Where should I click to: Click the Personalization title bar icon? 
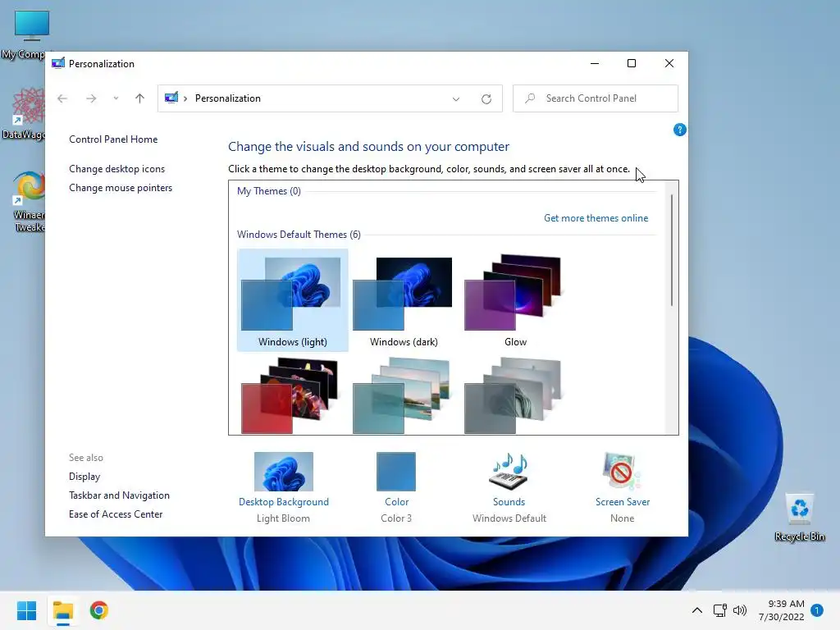point(58,63)
